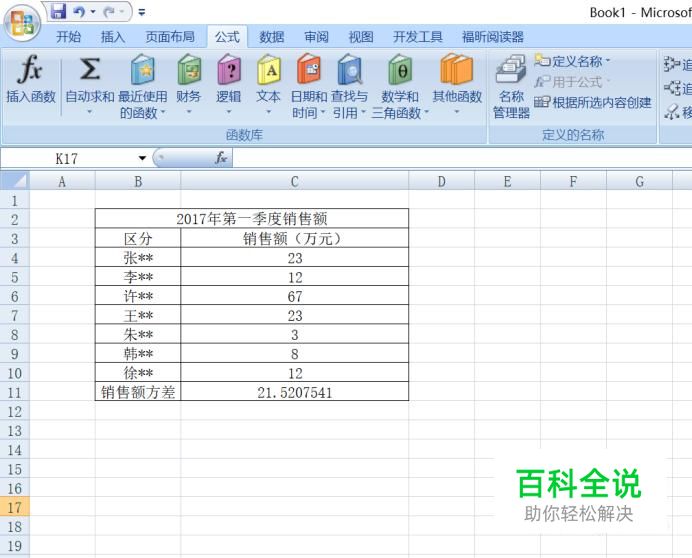
Task: Open the 其他函数 books icon
Action: [456, 70]
